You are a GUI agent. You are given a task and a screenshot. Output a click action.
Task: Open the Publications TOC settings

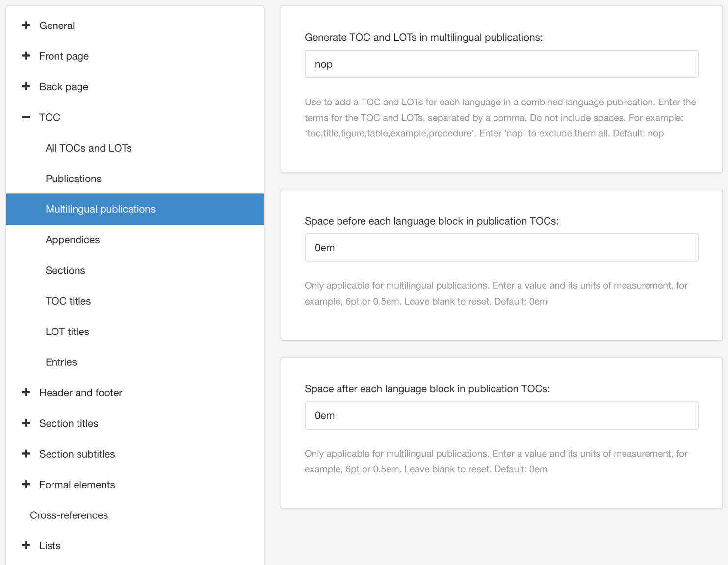pyautogui.click(x=74, y=179)
